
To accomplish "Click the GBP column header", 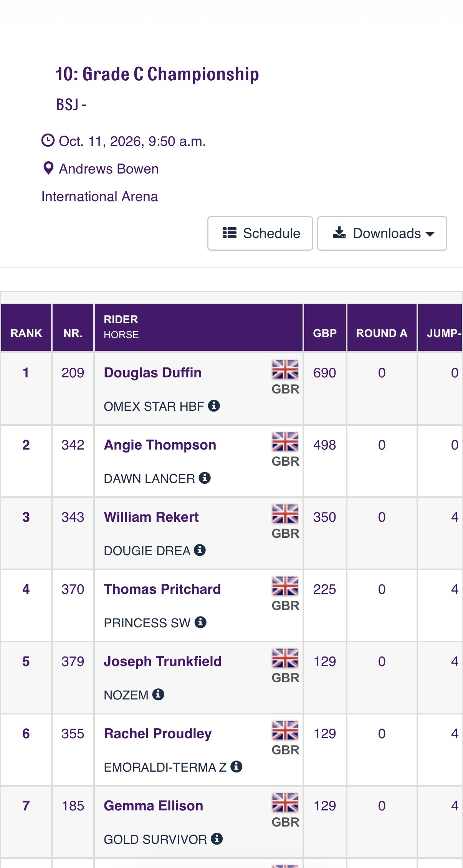I will pyautogui.click(x=325, y=327).
